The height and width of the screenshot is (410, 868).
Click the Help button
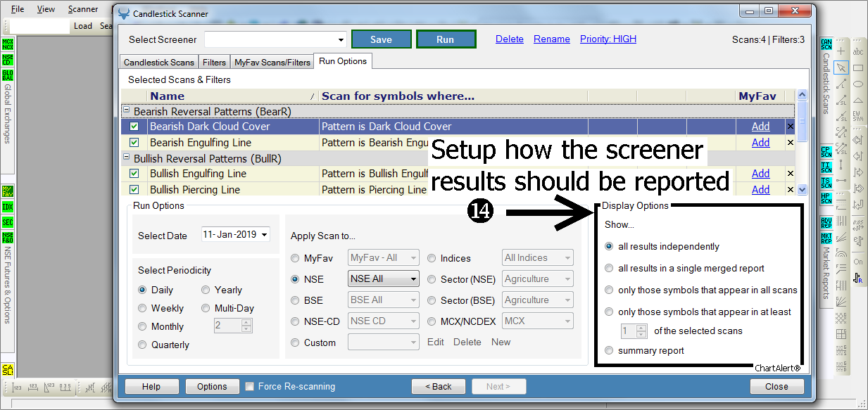coord(151,386)
